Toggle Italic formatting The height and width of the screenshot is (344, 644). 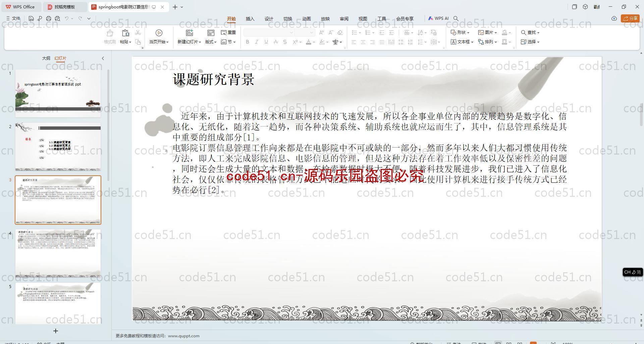[x=257, y=42]
